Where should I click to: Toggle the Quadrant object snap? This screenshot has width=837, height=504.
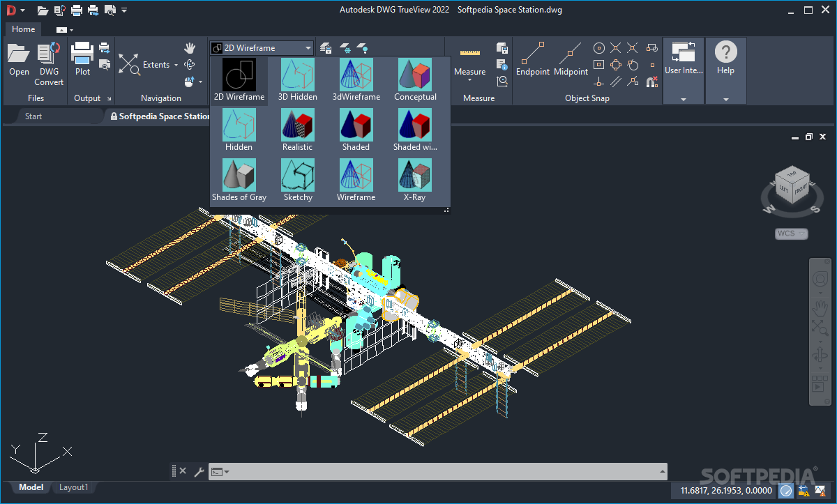pyautogui.click(x=616, y=65)
